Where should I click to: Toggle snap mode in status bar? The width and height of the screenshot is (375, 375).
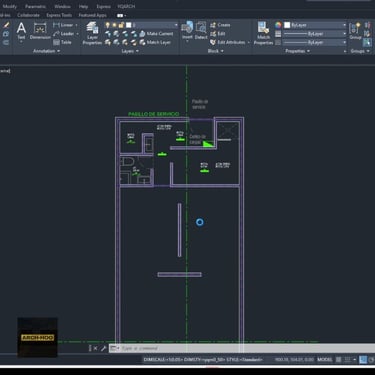click(347, 360)
